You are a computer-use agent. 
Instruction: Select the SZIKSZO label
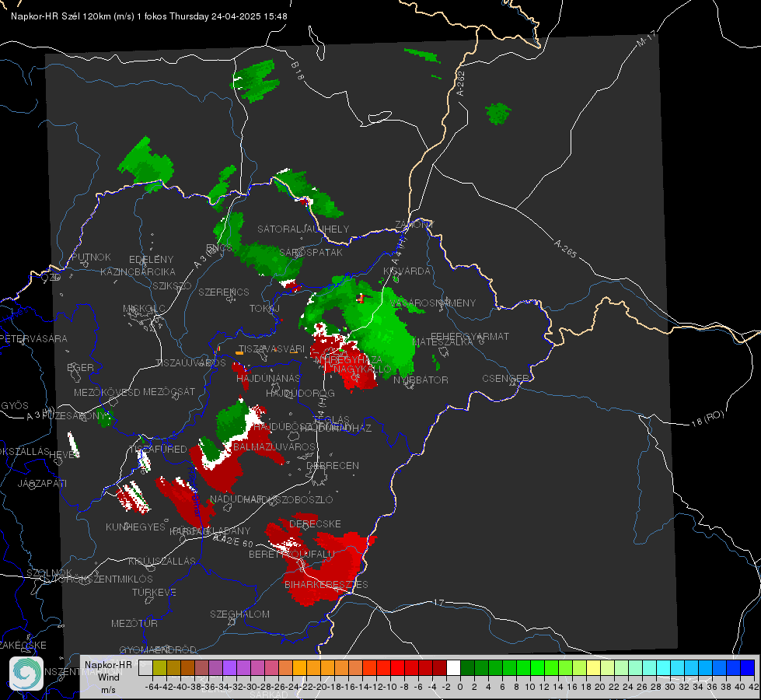click(x=172, y=286)
